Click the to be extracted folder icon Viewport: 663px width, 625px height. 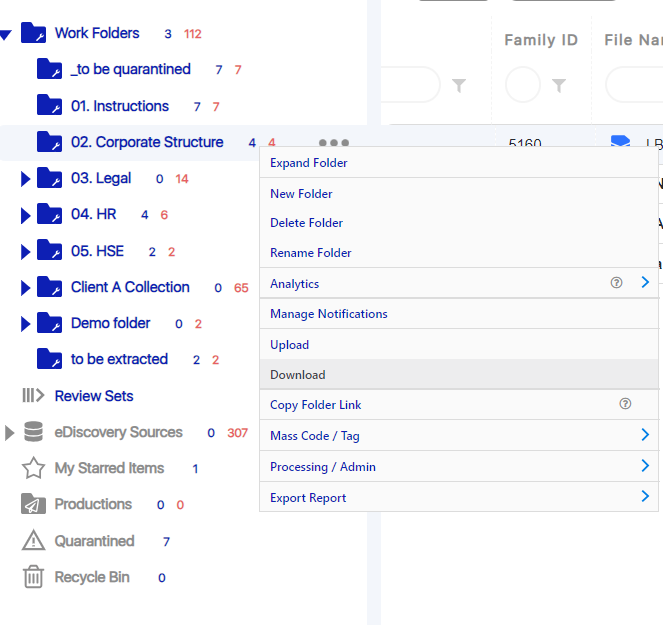point(49,359)
